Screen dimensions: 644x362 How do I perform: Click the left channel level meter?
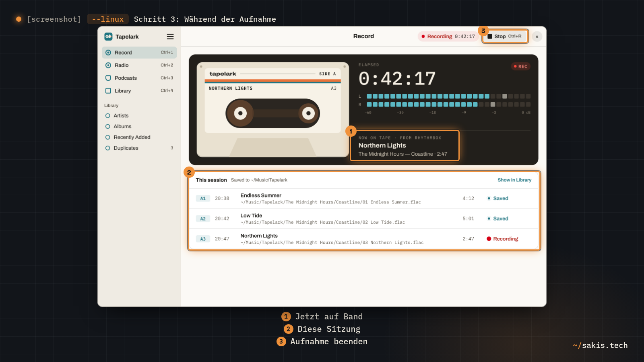coord(448,97)
